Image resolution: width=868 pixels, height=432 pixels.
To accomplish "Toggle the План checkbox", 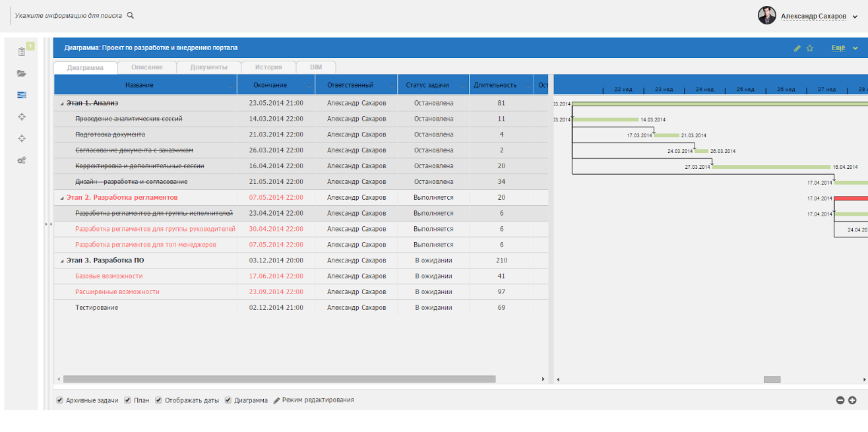I will coord(128,400).
